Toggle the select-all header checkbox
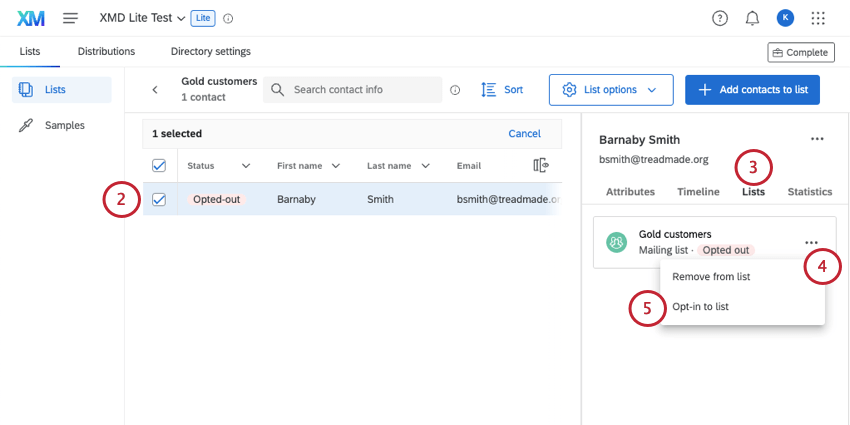The width and height of the screenshot is (850, 425). coord(158,166)
